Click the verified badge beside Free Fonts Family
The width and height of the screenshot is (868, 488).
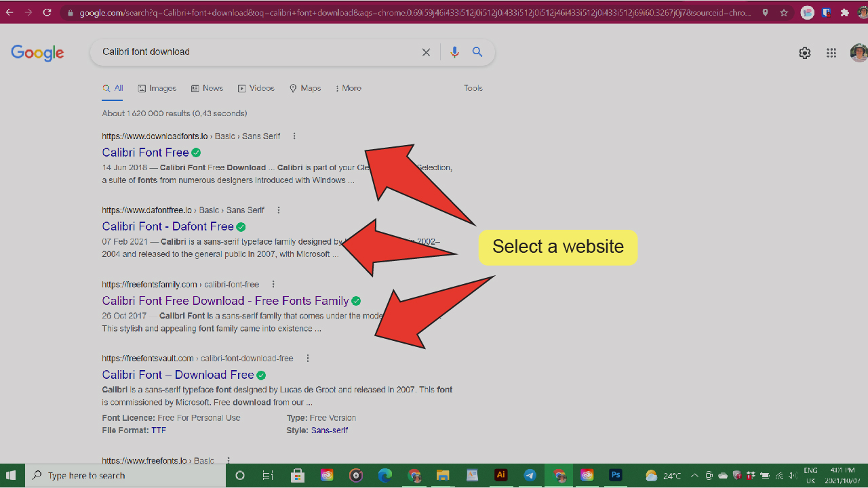pyautogui.click(x=356, y=301)
